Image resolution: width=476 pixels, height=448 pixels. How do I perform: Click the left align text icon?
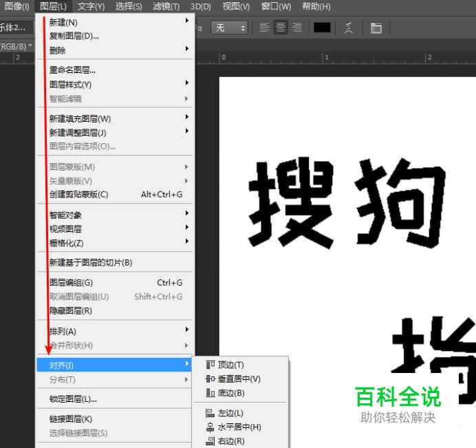[264, 28]
